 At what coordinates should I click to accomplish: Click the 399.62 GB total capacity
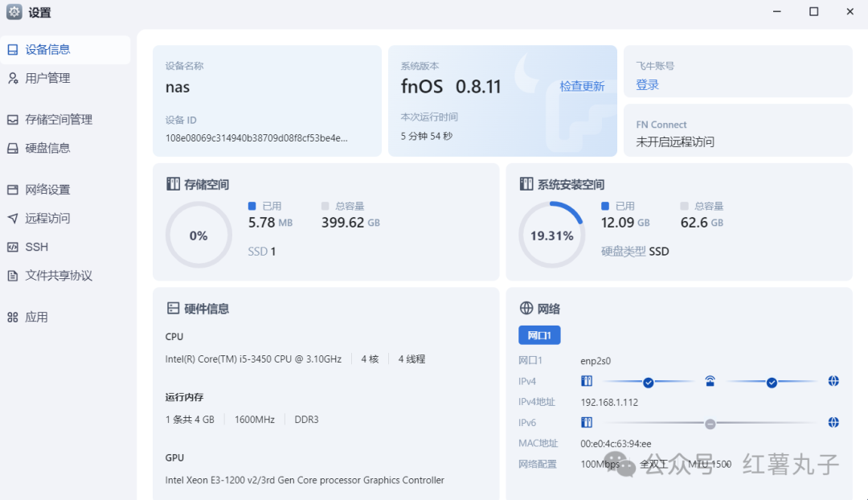coord(350,223)
